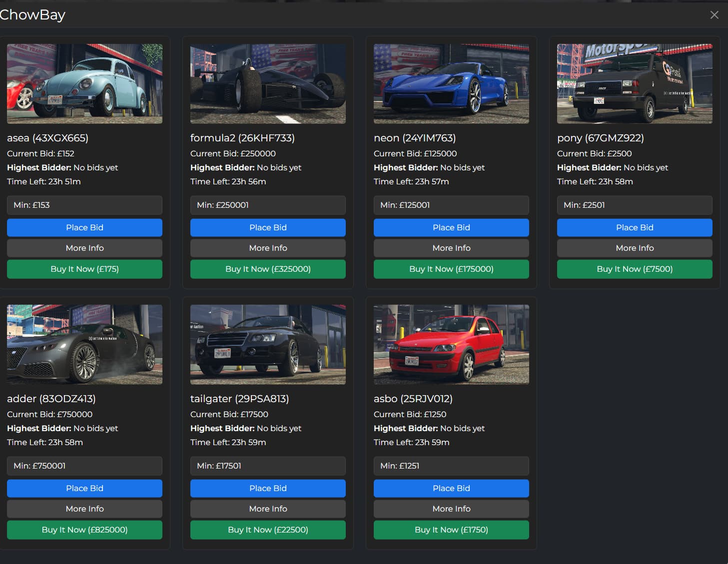Open More Info for the tailgater (29PSA813)

[268, 509]
